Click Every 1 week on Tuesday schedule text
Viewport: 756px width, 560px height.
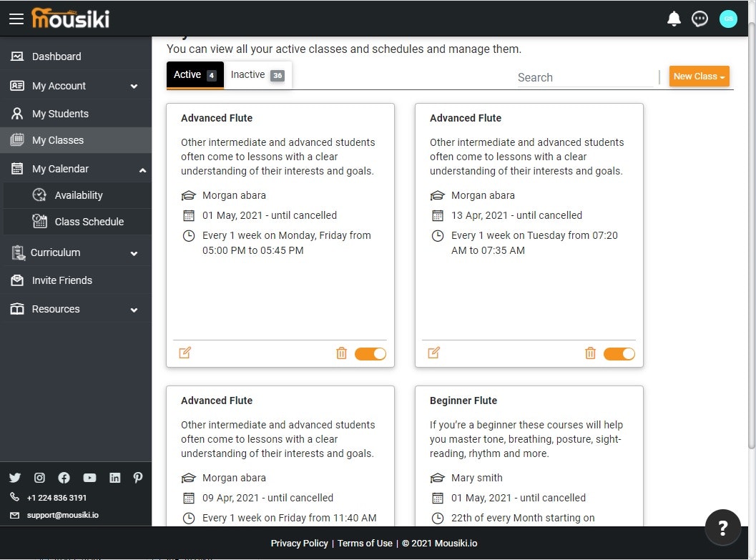click(534, 243)
